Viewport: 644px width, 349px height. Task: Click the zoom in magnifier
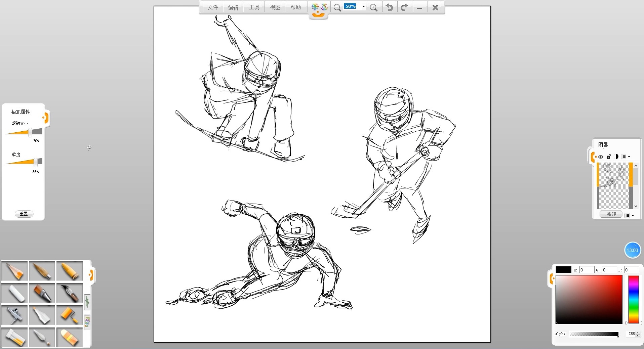(373, 8)
